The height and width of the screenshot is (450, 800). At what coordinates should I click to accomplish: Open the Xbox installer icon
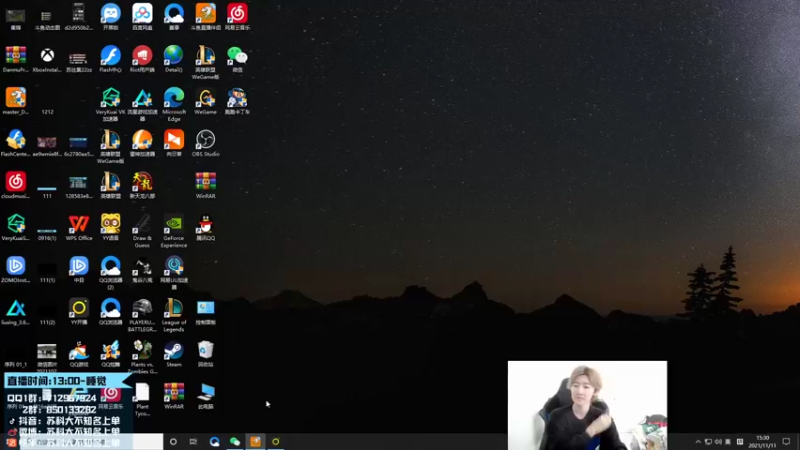[47, 59]
